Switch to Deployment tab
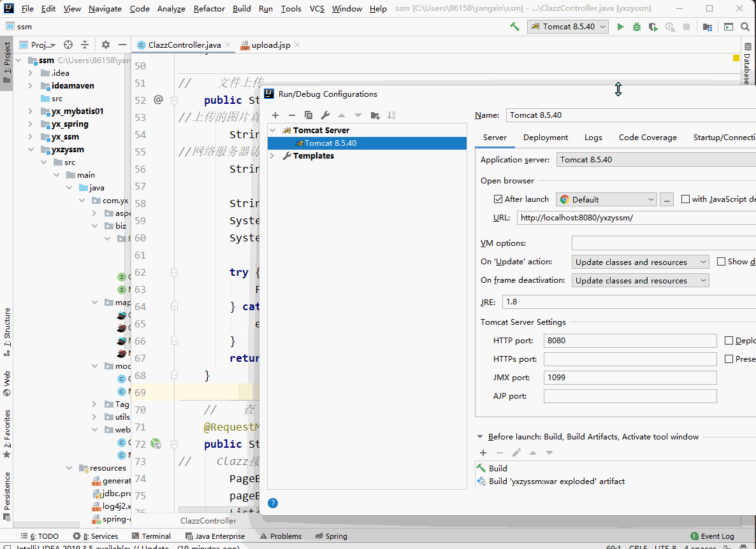The image size is (756, 549). [x=545, y=138]
